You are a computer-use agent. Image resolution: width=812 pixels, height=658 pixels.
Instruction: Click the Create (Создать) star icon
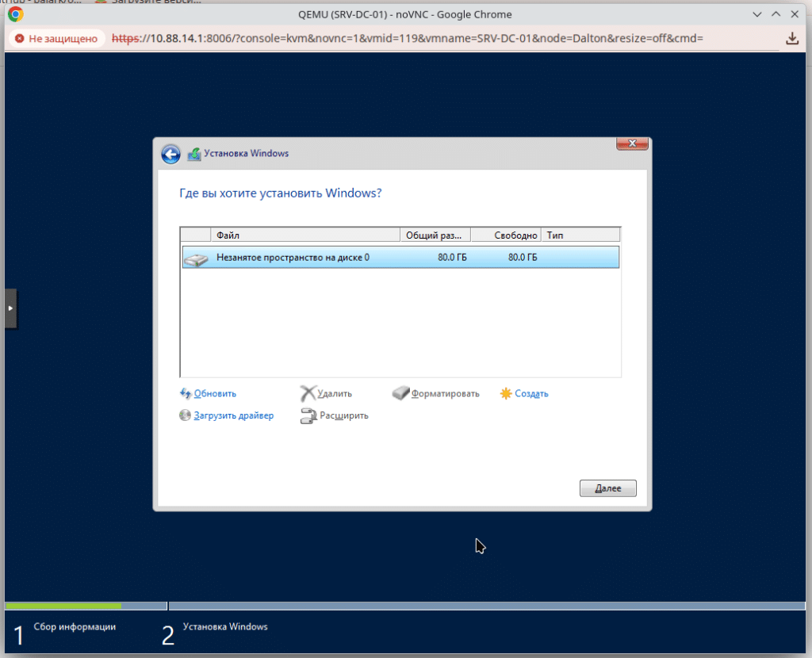506,393
